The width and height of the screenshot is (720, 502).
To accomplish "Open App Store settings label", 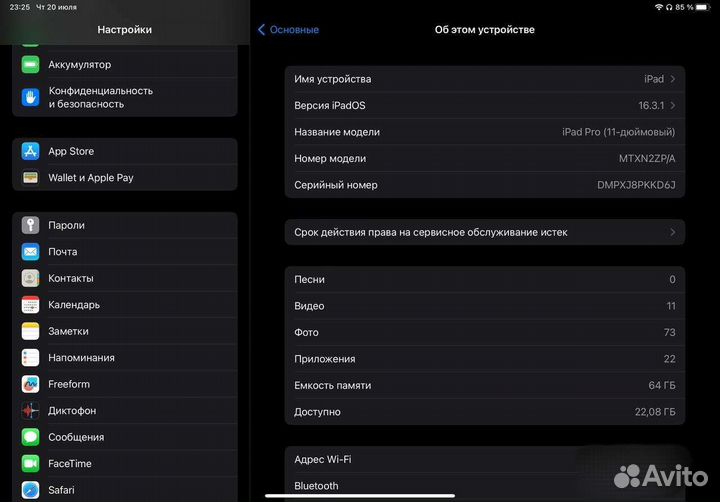I will 71,151.
